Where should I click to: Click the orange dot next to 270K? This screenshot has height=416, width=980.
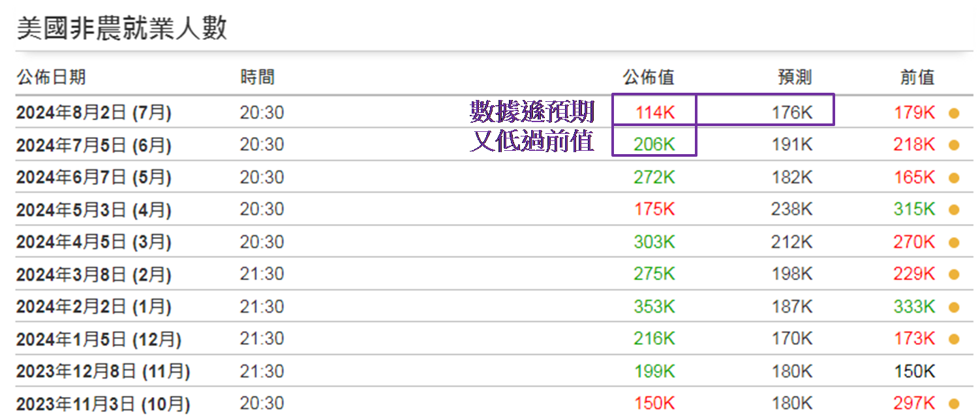(953, 242)
